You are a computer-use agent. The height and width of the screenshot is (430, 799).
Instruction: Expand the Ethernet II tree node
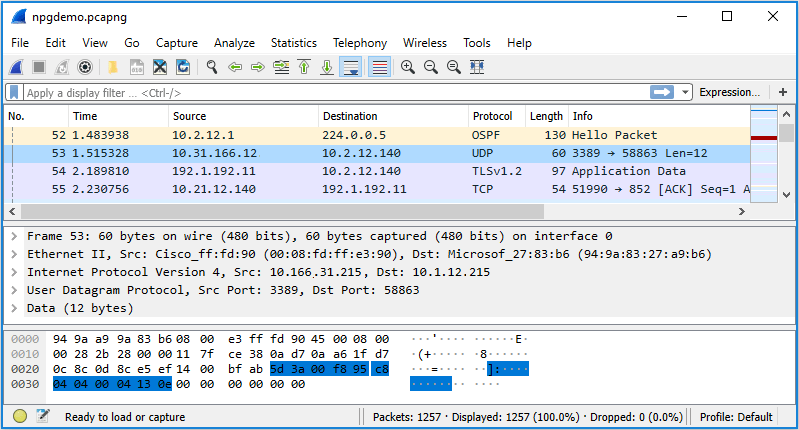[x=14, y=254]
